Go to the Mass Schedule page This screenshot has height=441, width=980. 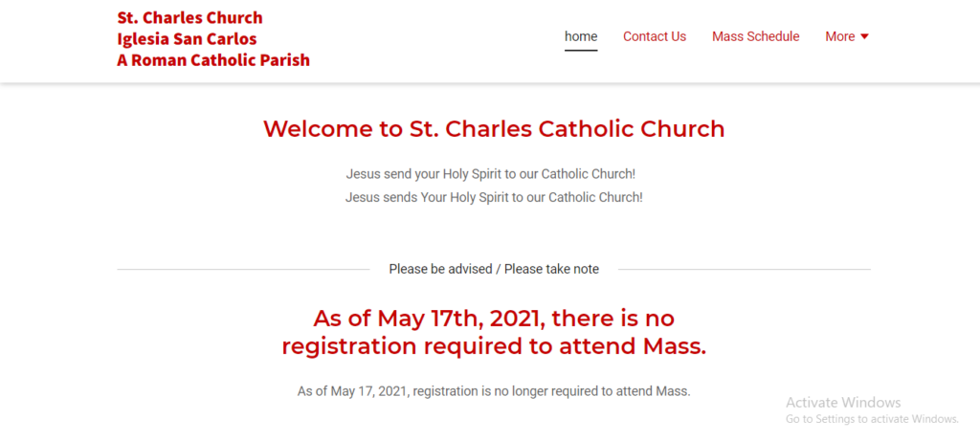[755, 36]
